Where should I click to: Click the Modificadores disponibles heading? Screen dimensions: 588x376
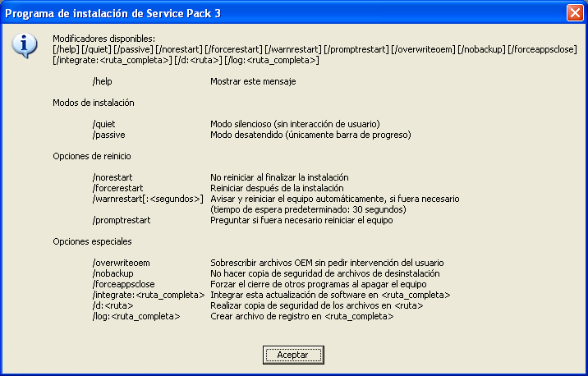[103, 39]
